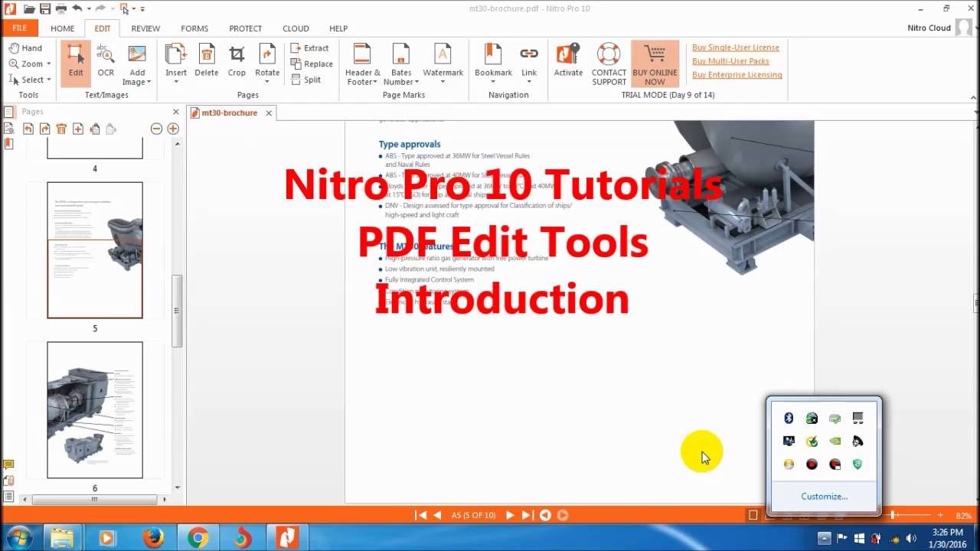Go to next page button
This screenshot has width=980, height=551.
pyautogui.click(x=510, y=515)
